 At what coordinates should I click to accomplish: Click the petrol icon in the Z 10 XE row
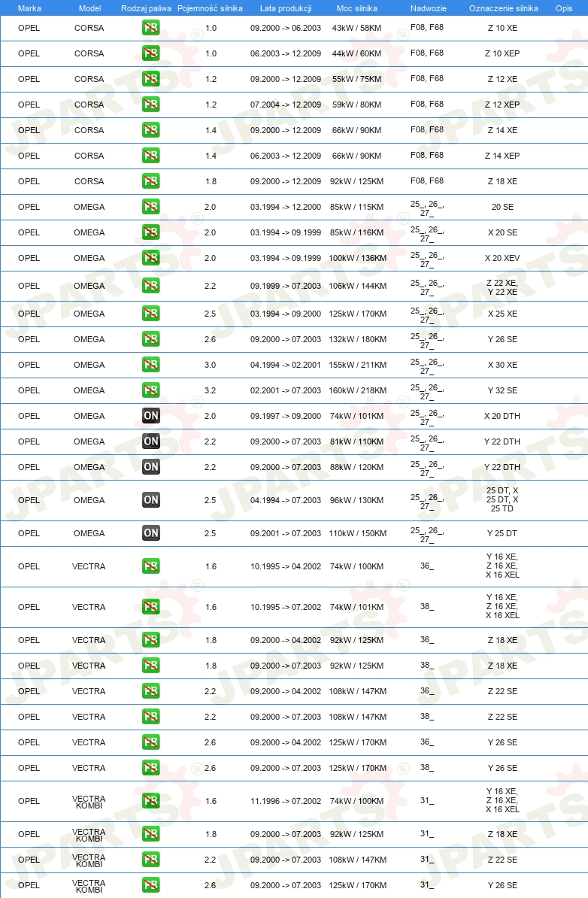(x=150, y=28)
